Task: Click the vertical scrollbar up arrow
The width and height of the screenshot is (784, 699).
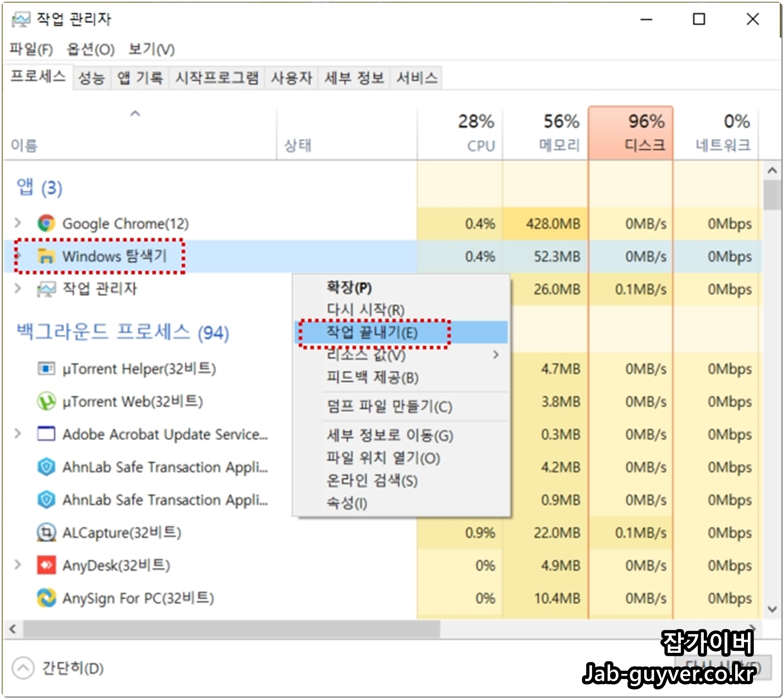Action: [772, 170]
